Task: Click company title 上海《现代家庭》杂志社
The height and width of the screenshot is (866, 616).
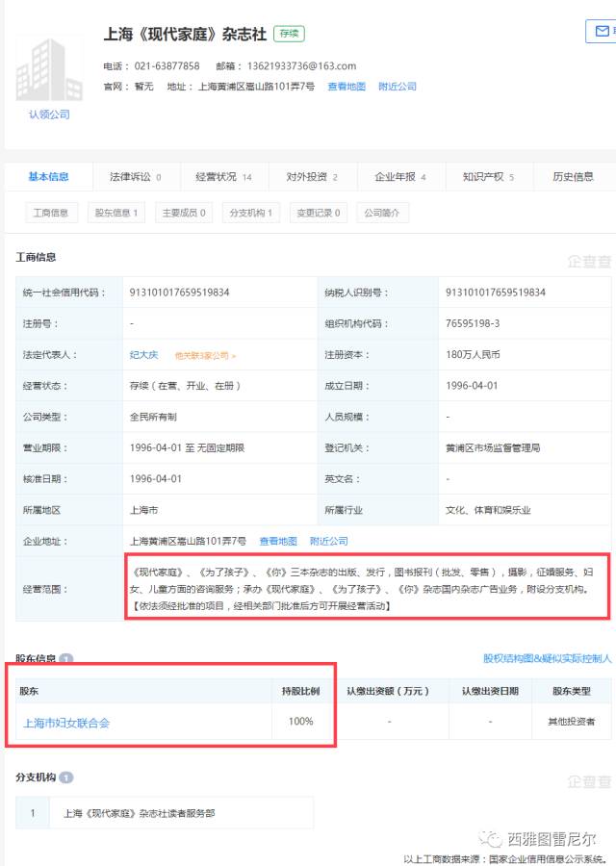Action: 185,34
